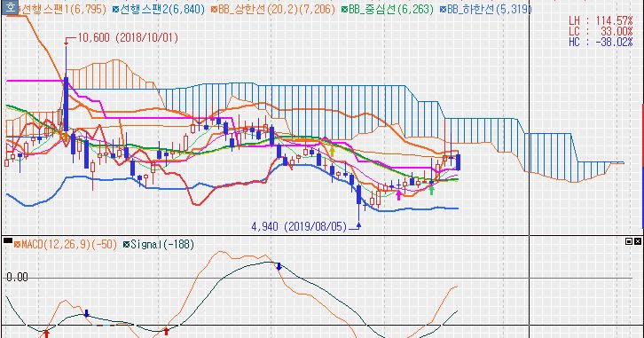Toggle the 선행스팬2 indicator checkbox
This screenshot has width=644, height=338.
coord(116,9)
